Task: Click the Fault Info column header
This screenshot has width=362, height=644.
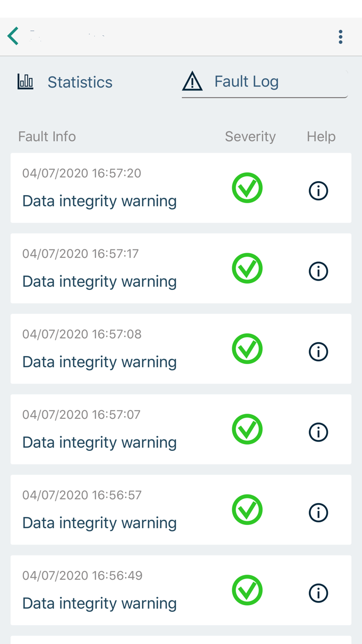Action: [47, 137]
